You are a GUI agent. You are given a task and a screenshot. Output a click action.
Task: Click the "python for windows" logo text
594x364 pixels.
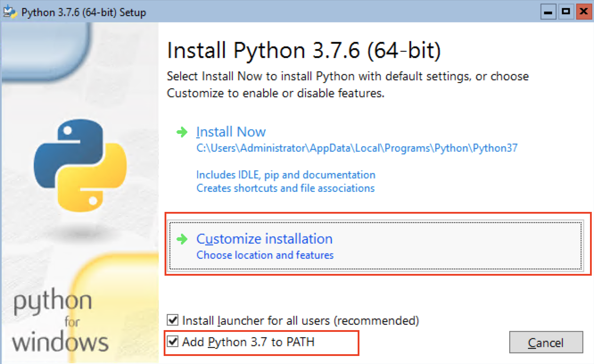pos(60,321)
